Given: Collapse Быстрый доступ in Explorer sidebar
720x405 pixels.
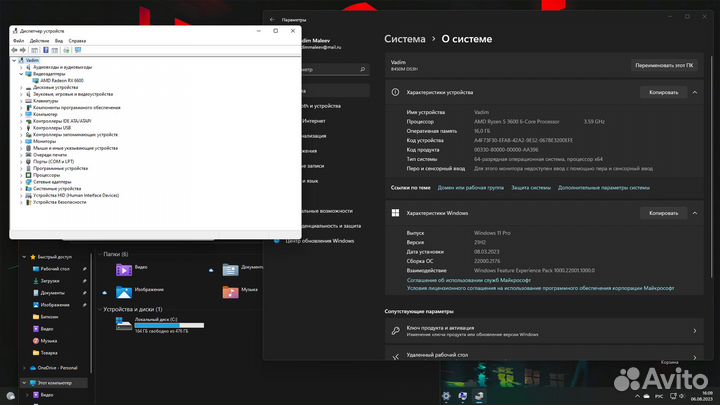Looking at the screenshot, I should (24, 257).
